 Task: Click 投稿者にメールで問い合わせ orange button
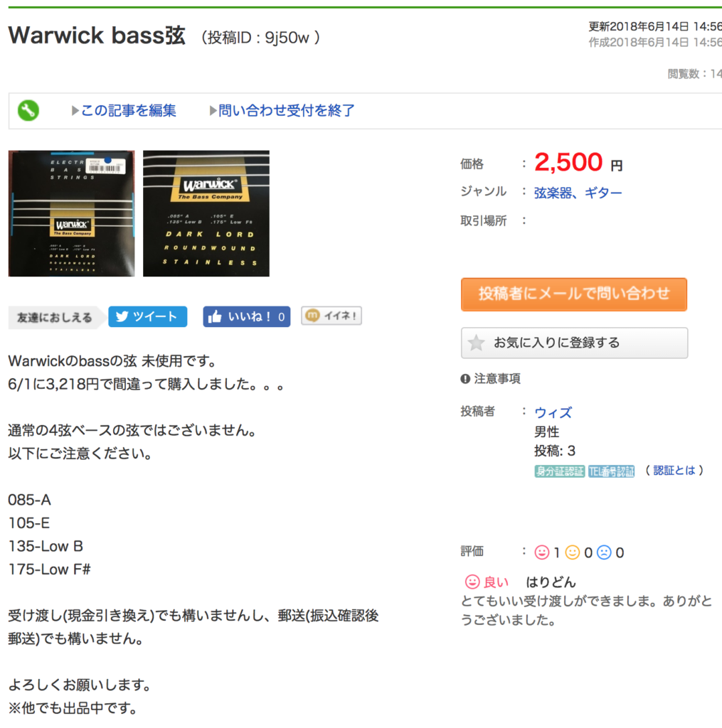tap(574, 294)
